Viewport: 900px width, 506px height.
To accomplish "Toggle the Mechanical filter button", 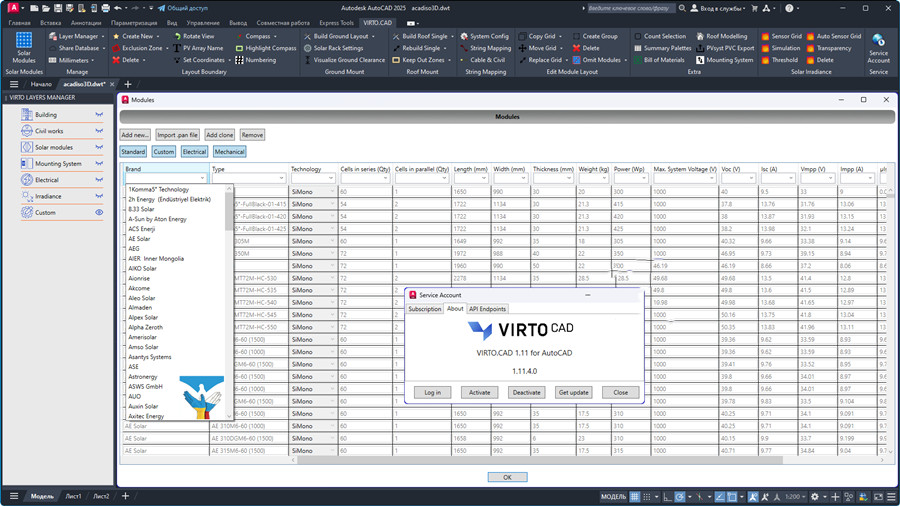I will tap(230, 151).
